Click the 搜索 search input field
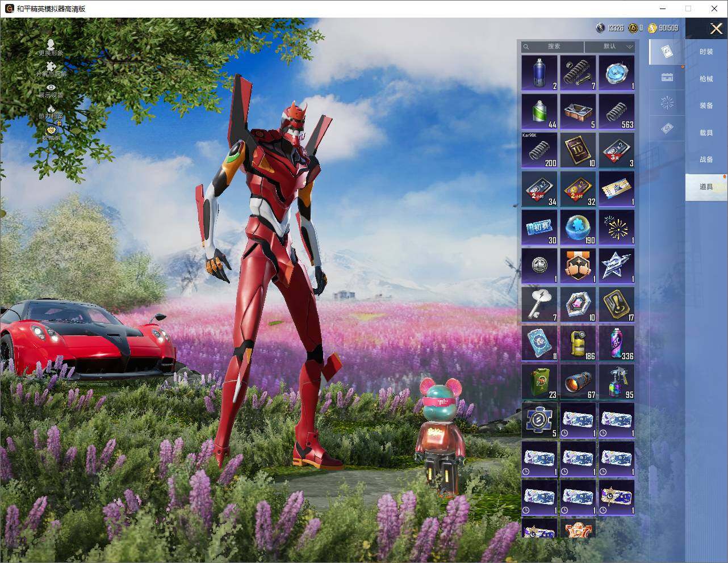The width and height of the screenshot is (728, 563). [x=553, y=47]
